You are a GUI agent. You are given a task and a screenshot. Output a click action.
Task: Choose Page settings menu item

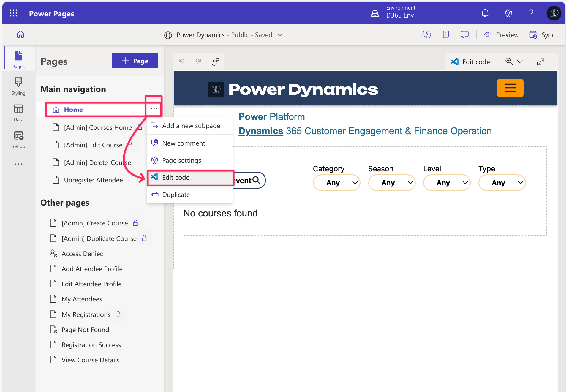(x=181, y=160)
